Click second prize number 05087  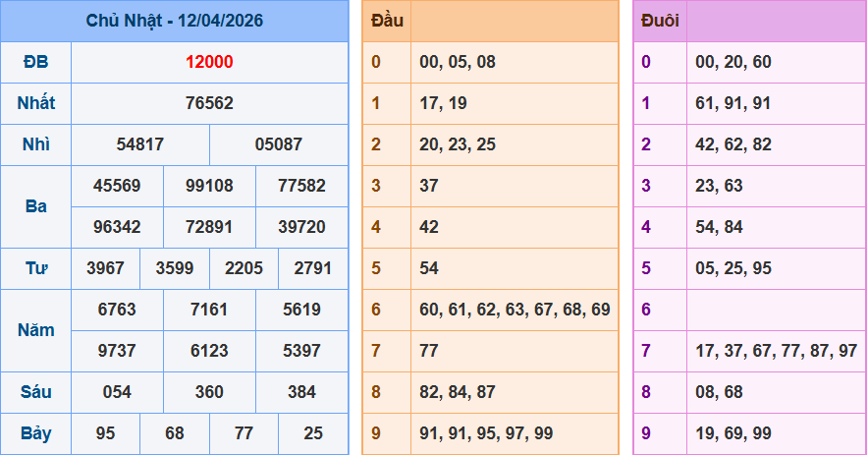[x=279, y=144]
